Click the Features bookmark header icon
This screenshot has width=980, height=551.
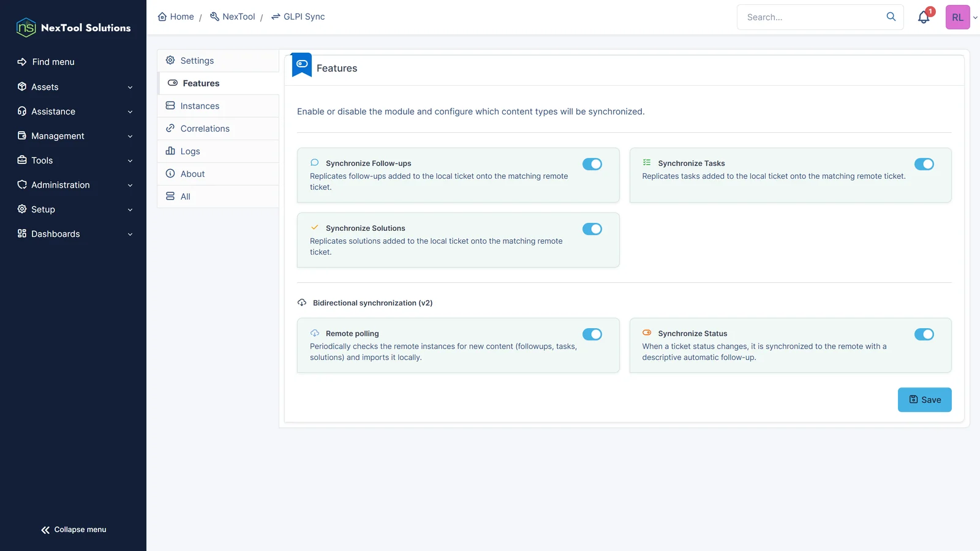coord(302,64)
